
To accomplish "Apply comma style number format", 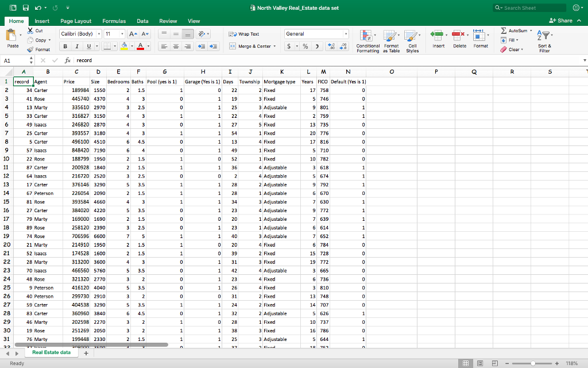I will (x=317, y=46).
